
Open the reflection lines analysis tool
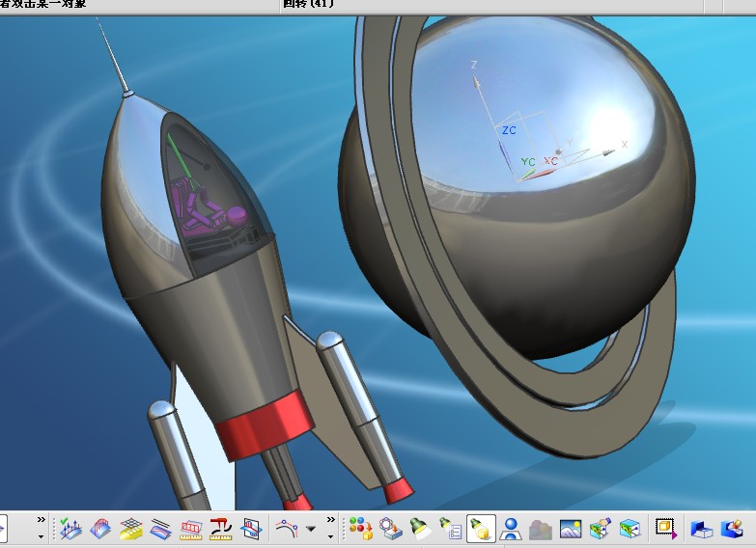(x=160, y=529)
